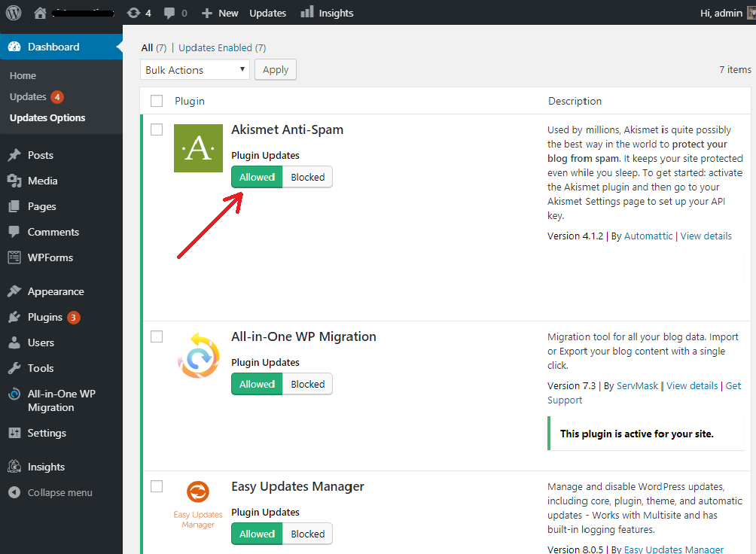Set Akismet plugin updates to Allowed

pos(257,177)
